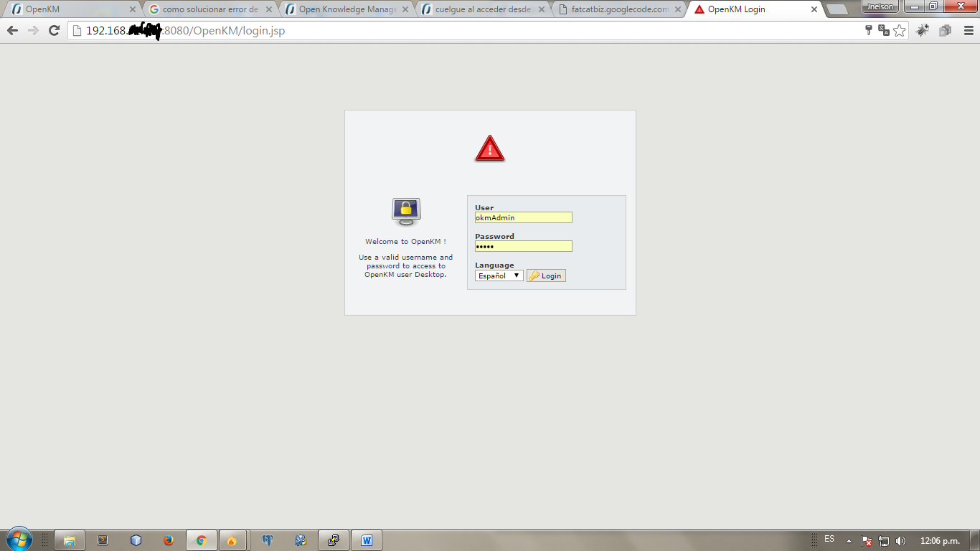Open the Español language dropdown
Image resolution: width=980 pixels, height=551 pixels.
click(x=499, y=275)
